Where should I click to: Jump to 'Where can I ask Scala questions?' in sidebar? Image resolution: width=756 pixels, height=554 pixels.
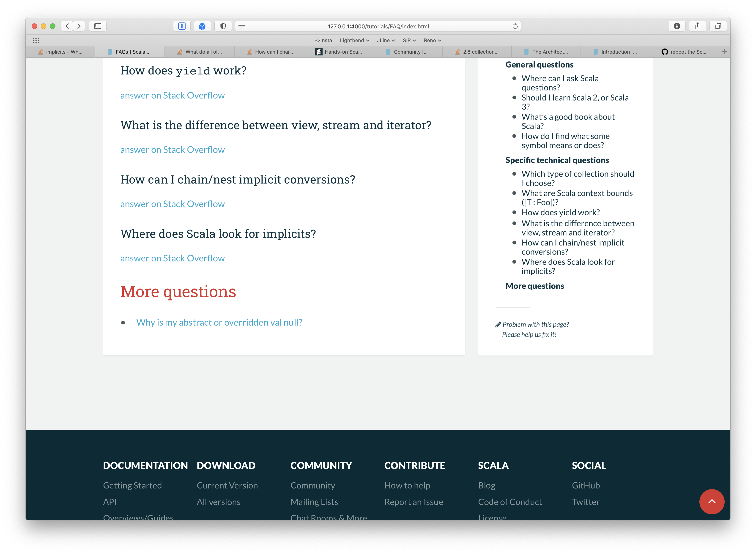coord(560,83)
